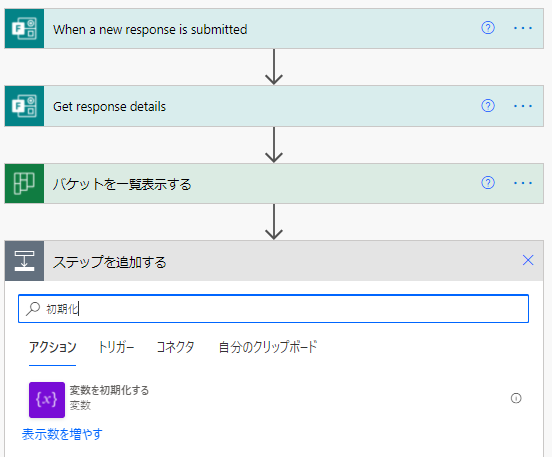Choose the 変数を初期化する action

(x=275, y=400)
